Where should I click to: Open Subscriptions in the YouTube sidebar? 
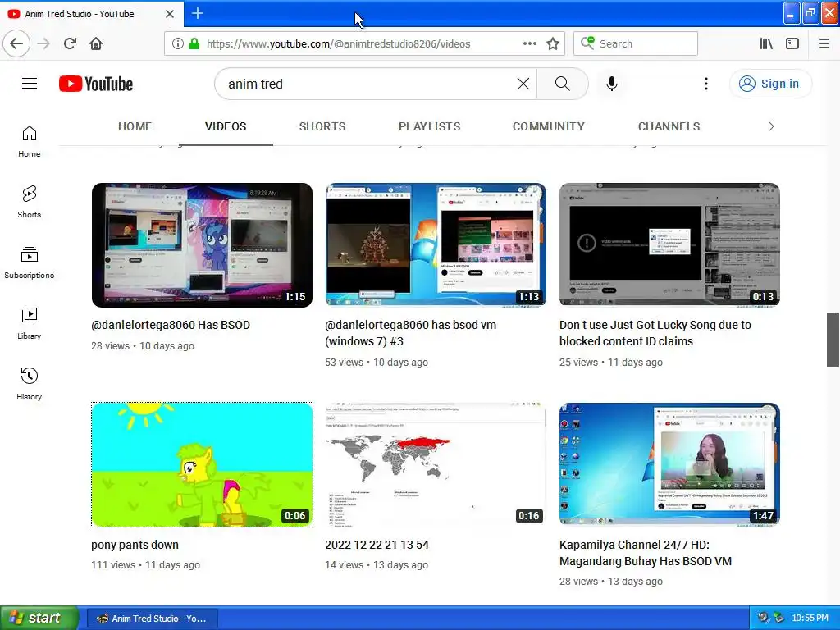29,262
